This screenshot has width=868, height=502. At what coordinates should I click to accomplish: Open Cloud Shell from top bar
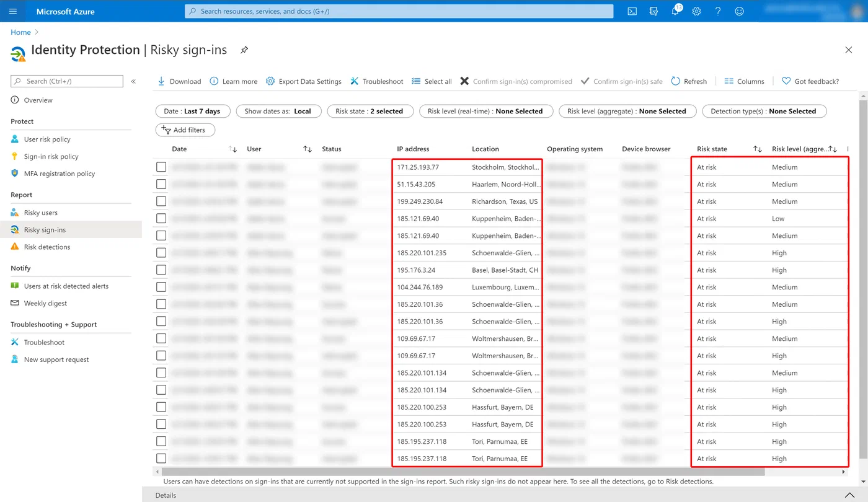coord(632,11)
